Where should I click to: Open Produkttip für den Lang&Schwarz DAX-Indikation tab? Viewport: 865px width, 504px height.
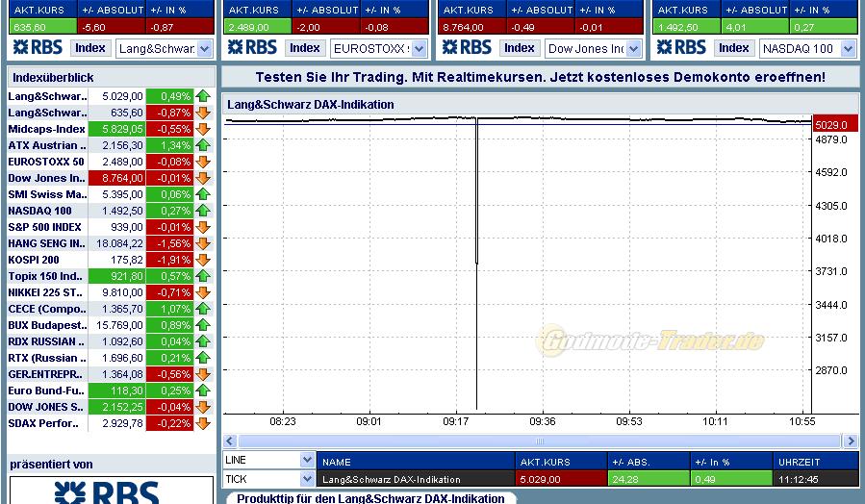point(370,498)
